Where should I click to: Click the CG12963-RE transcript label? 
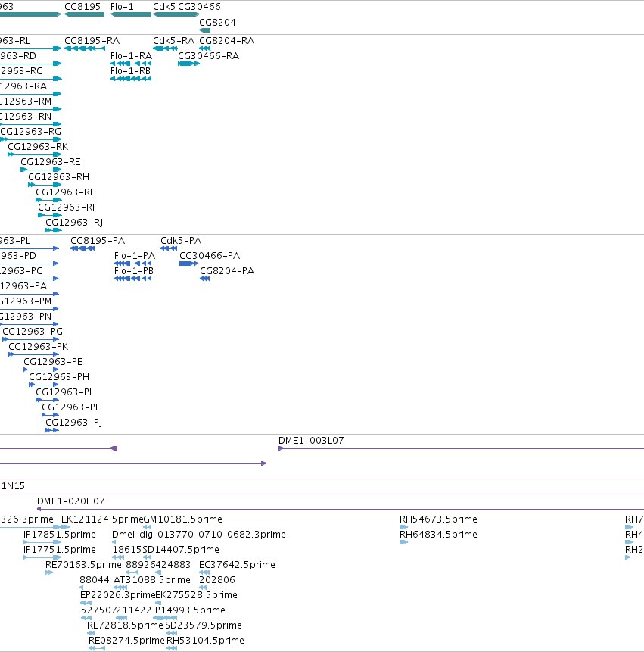click(x=51, y=162)
